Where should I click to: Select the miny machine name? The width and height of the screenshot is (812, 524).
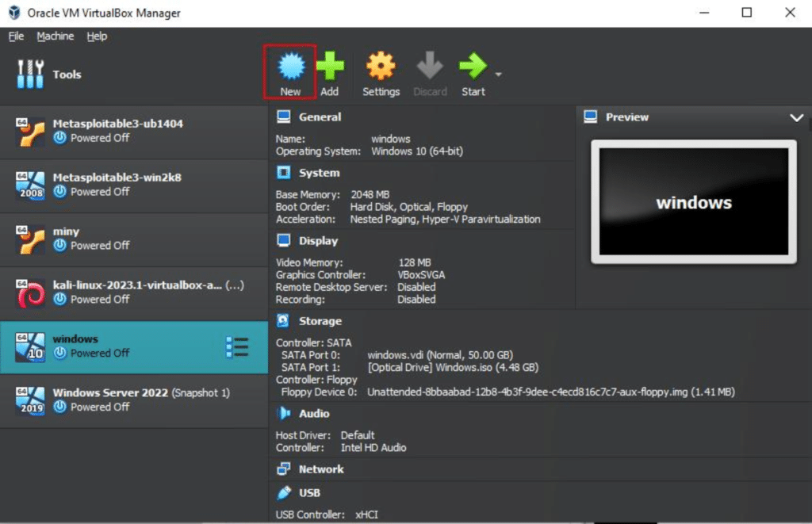coord(66,231)
